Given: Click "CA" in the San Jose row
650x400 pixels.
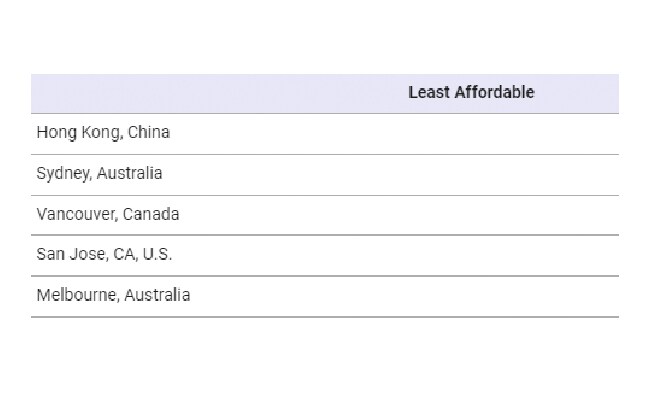Looking at the screenshot, I should [x=124, y=254].
